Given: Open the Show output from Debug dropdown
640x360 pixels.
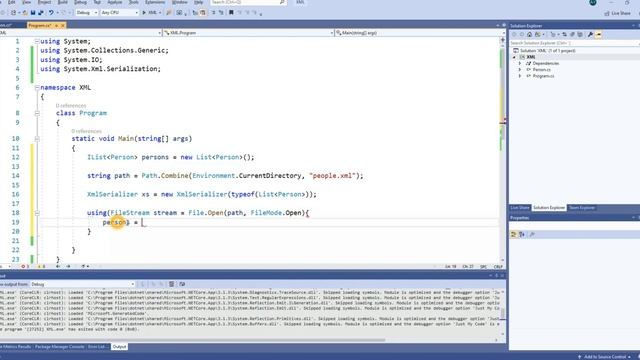Looking at the screenshot, I should (82, 284).
